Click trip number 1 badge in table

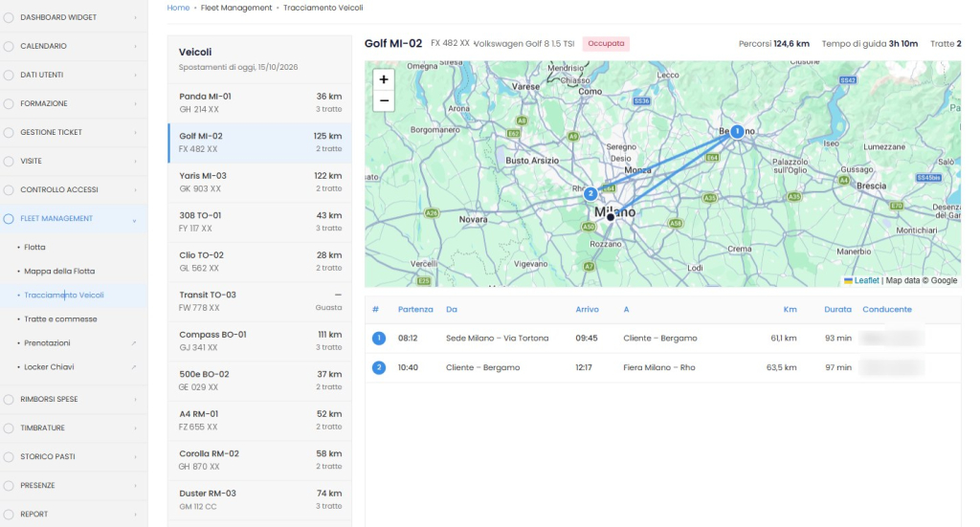point(379,339)
